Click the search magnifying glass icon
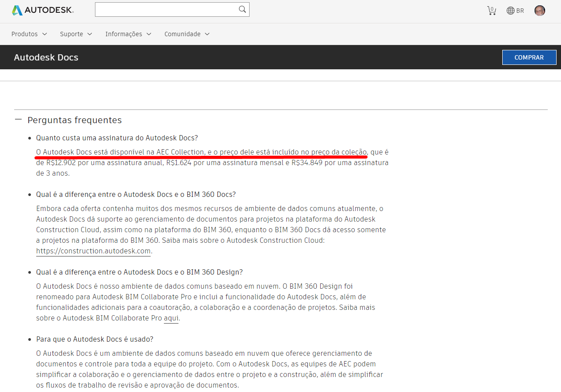The width and height of the screenshot is (561, 392). 242,9
